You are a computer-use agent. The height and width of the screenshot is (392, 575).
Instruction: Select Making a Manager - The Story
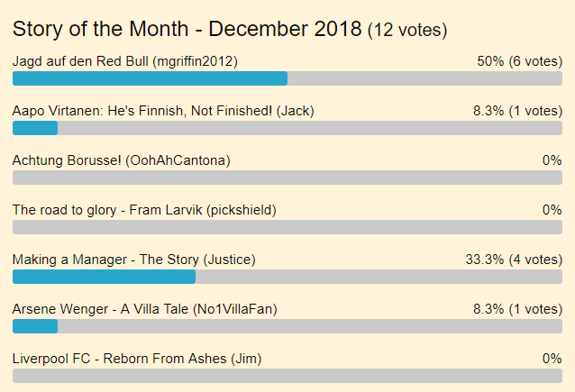point(134,260)
